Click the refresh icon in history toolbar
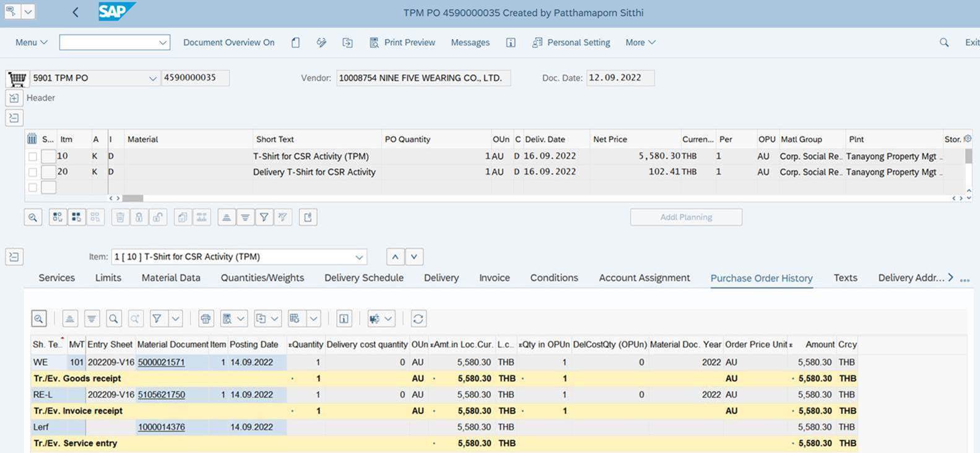 pyautogui.click(x=418, y=319)
